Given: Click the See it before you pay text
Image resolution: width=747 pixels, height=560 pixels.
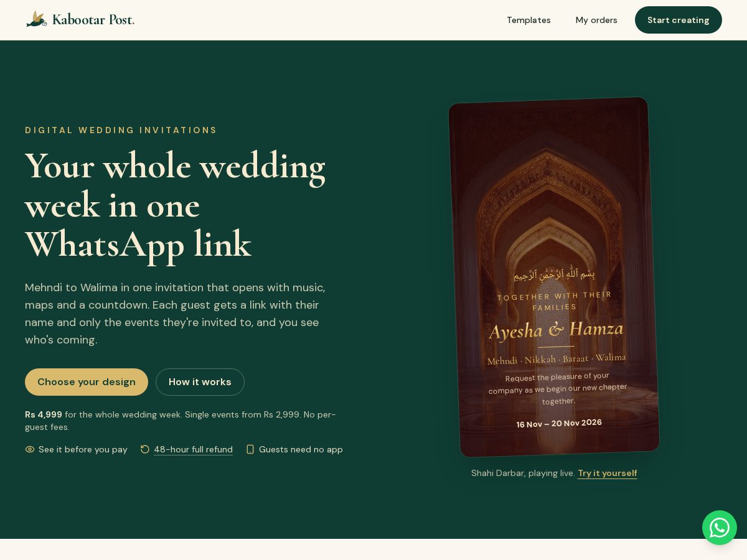Looking at the screenshot, I should 83,449.
